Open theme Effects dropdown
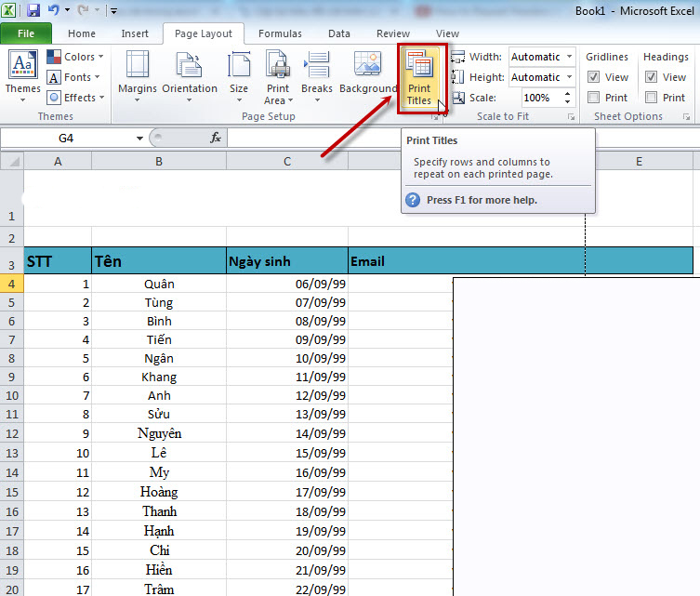The height and width of the screenshot is (596, 700). [x=76, y=98]
